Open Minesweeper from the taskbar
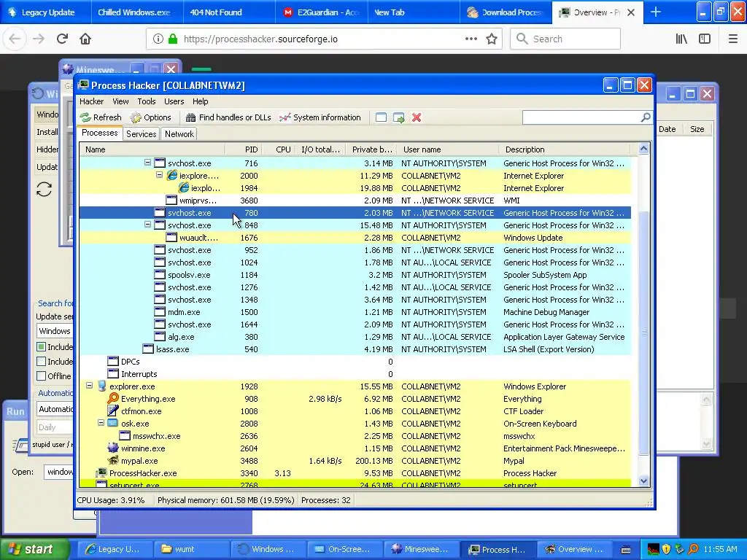The height and width of the screenshot is (560, 747). (422, 549)
